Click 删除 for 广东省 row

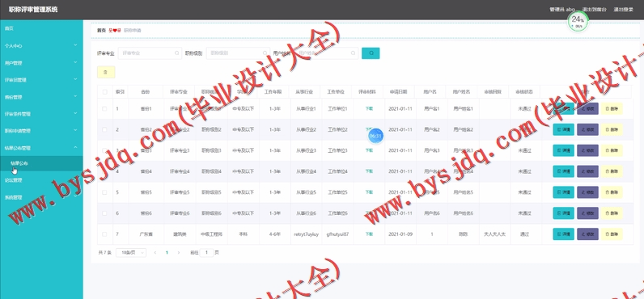[612, 234]
